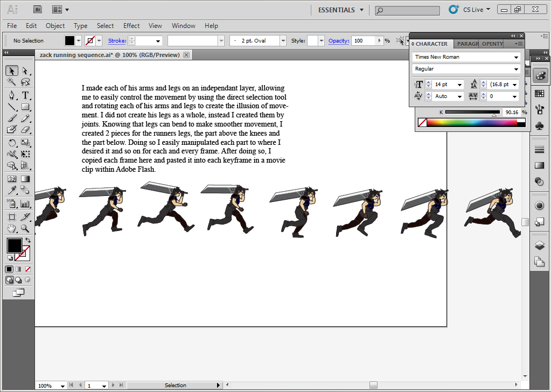551x392 pixels.
Task: Choose the Lasso tool
Action: click(x=25, y=82)
